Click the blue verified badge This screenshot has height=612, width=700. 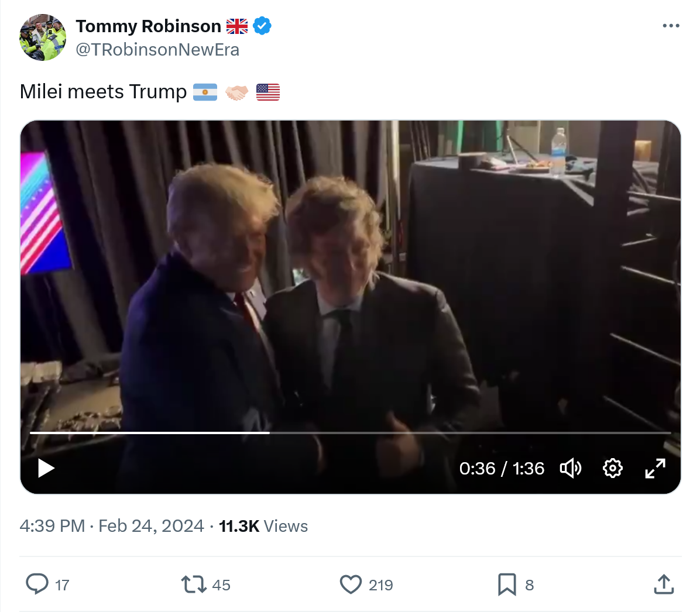point(262,26)
